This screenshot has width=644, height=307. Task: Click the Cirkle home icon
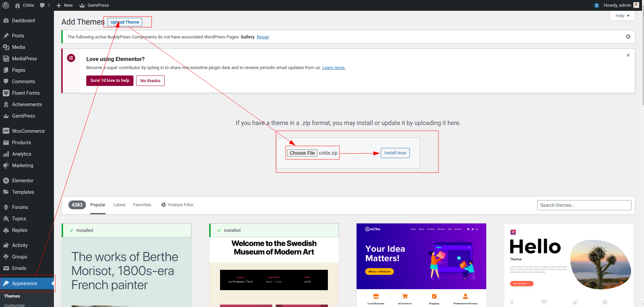pyautogui.click(x=18, y=5)
